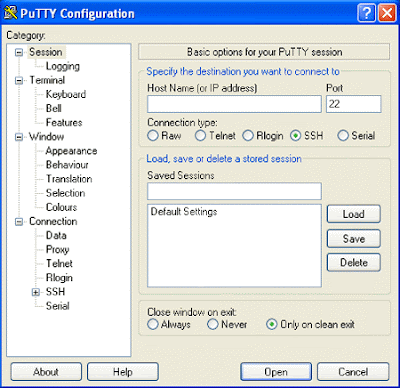
Task: Open the Colours settings category
Action: click(x=61, y=207)
